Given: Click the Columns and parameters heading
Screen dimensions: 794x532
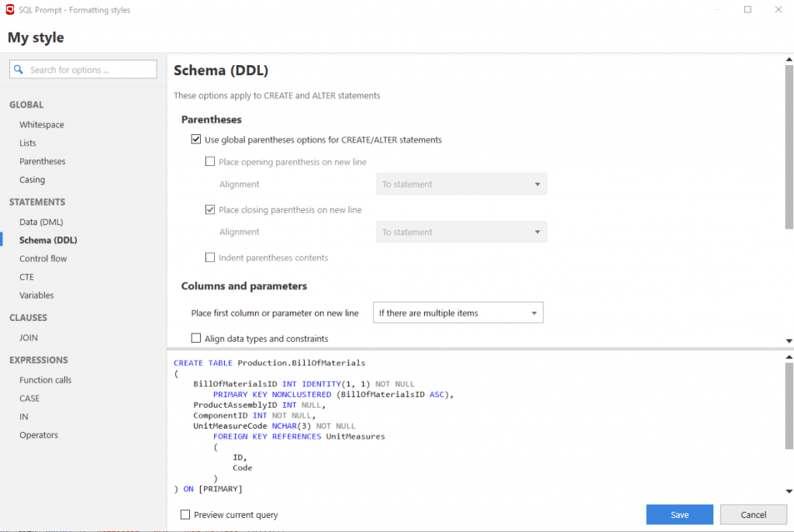Looking at the screenshot, I should click(244, 286).
